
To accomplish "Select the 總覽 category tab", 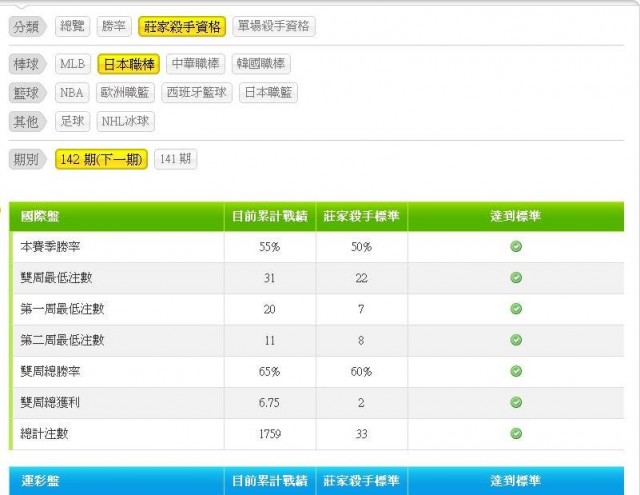I will (73, 26).
